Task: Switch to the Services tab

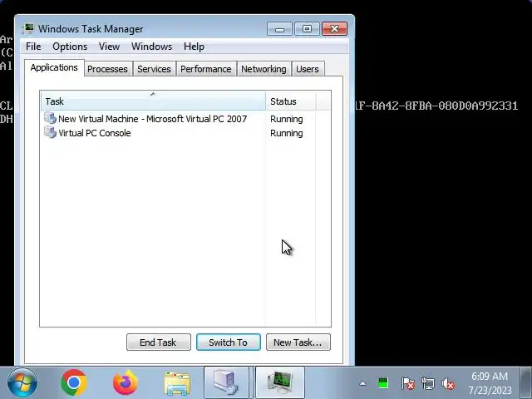Action: [154, 69]
